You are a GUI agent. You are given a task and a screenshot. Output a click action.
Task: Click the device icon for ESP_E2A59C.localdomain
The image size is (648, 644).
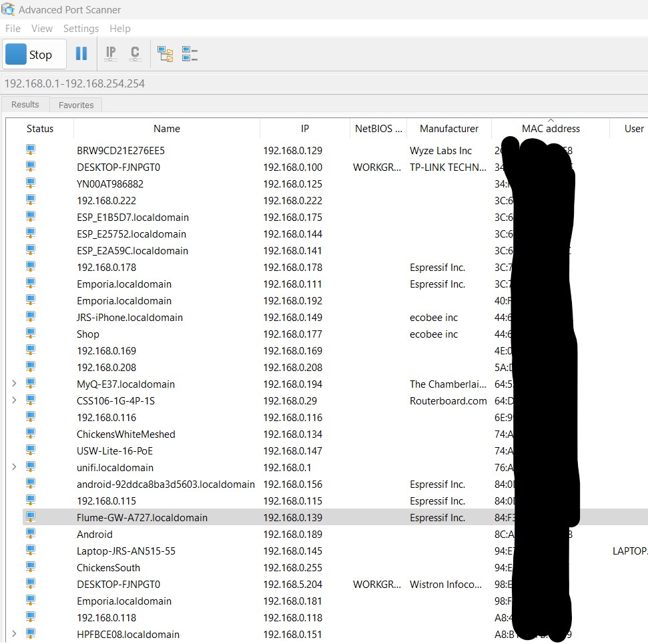click(x=31, y=250)
